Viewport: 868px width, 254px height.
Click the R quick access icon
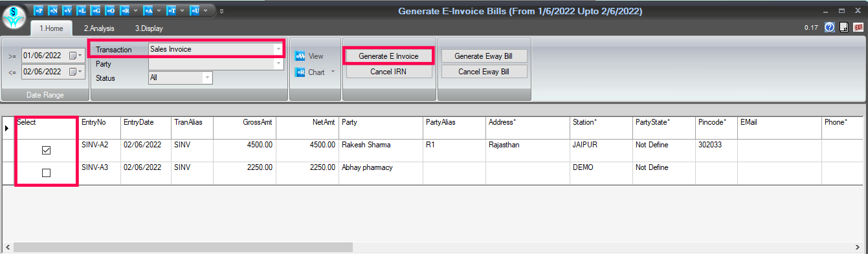[125, 10]
